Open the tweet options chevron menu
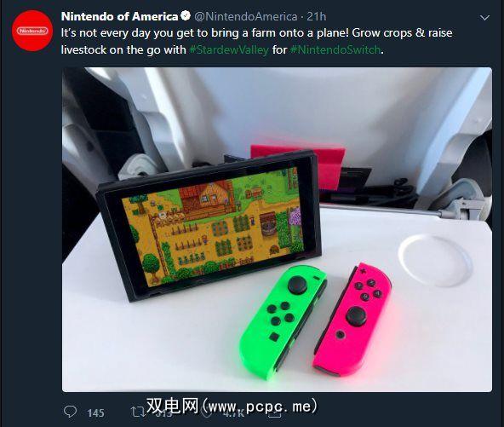Viewport: 504px width, 427px height. pos(484,18)
